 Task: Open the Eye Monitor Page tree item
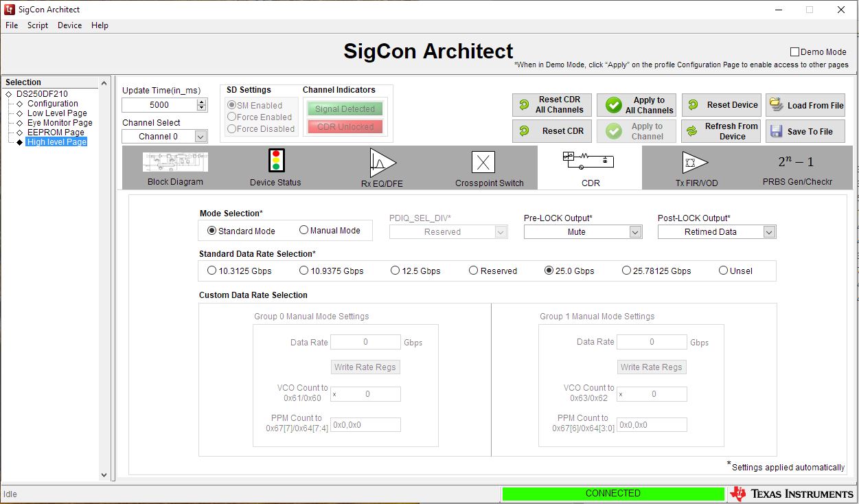[60, 123]
